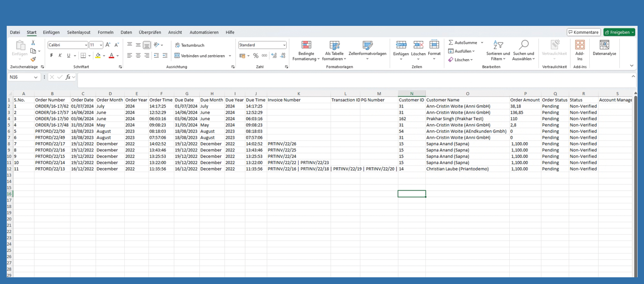The image size is (644, 284).
Task: Toggle Textumbruch wrap text
Action: pyautogui.click(x=189, y=45)
